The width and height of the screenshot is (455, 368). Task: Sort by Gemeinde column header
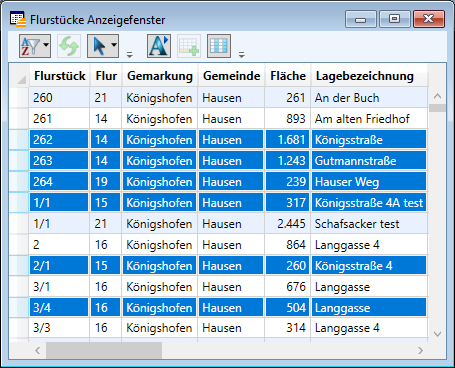click(x=231, y=76)
